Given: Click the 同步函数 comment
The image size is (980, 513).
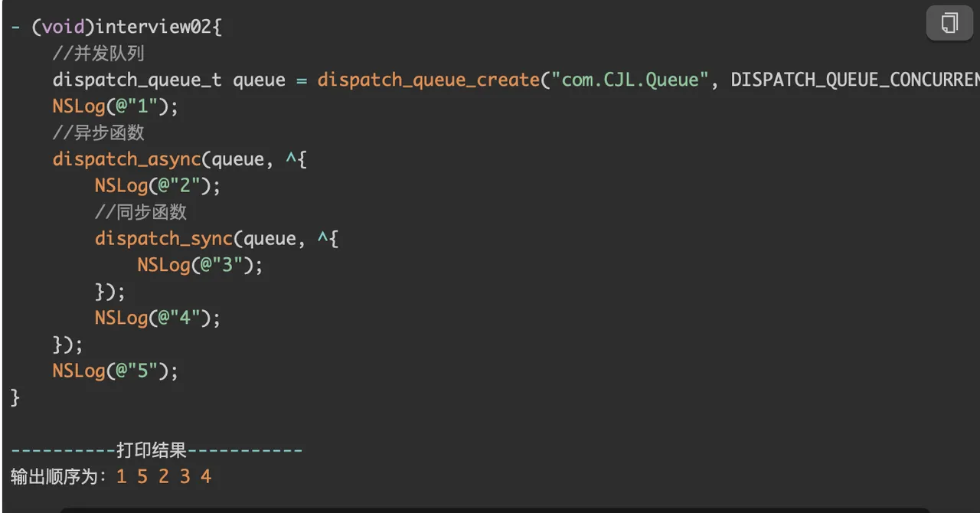Looking at the screenshot, I should click(141, 212).
